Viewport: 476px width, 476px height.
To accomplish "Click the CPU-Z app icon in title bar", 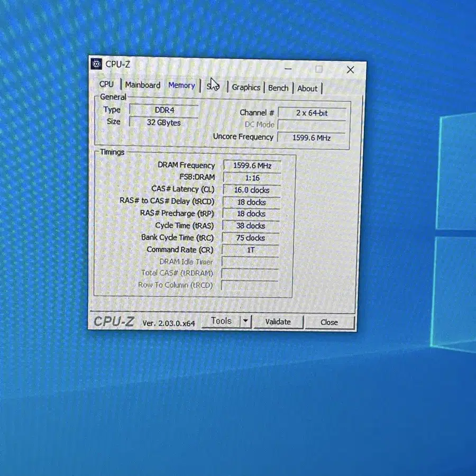I will coord(96,64).
